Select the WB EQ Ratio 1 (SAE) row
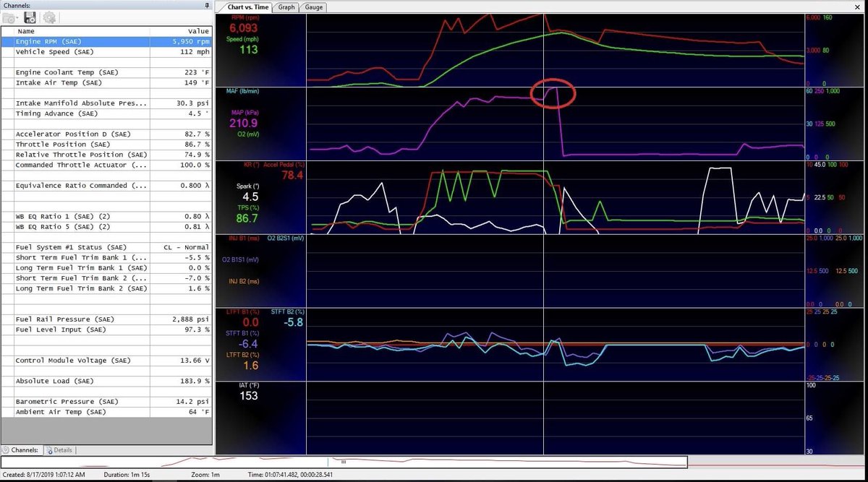This screenshot has height=482, width=868. pyautogui.click(x=107, y=216)
